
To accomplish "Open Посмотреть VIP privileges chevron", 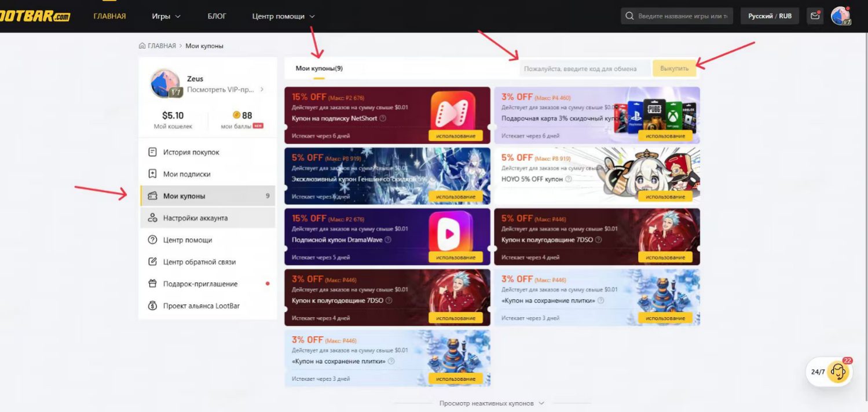I will [x=262, y=90].
